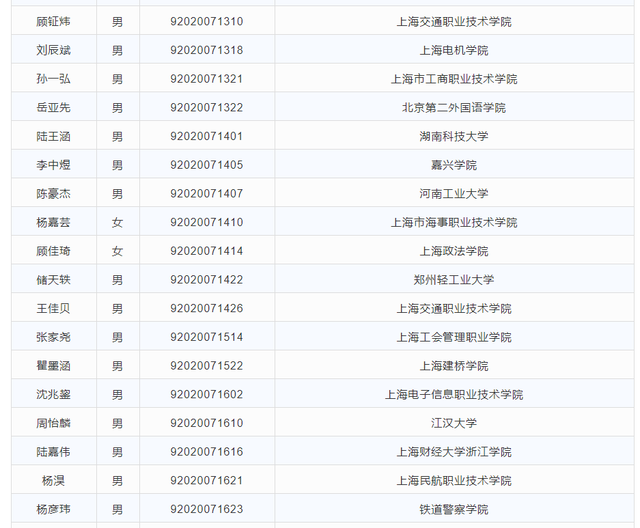This screenshot has width=640, height=528.
Task: Click gender 男 in 顾钲炜's row
Action: (118, 21)
